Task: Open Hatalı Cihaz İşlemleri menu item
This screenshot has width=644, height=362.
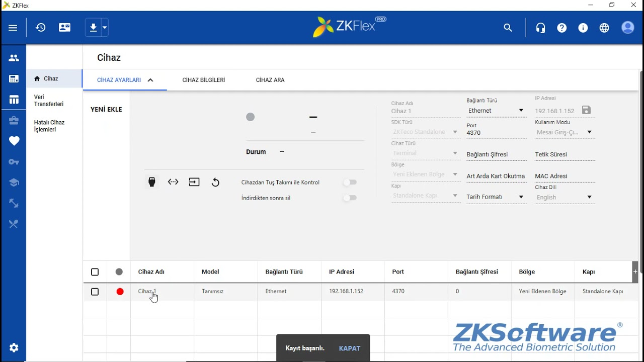Action: 49,126
